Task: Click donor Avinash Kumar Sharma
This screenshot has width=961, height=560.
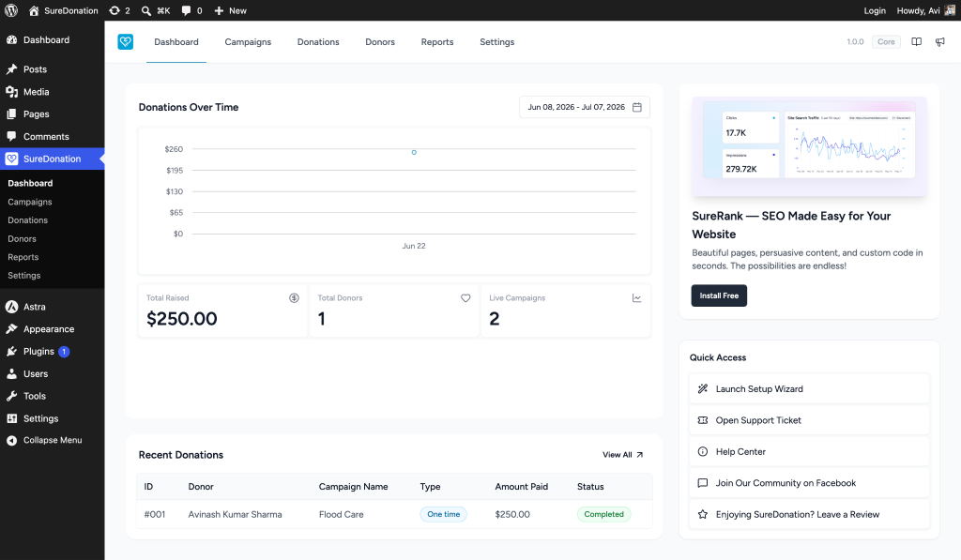Action: (235, 514)
